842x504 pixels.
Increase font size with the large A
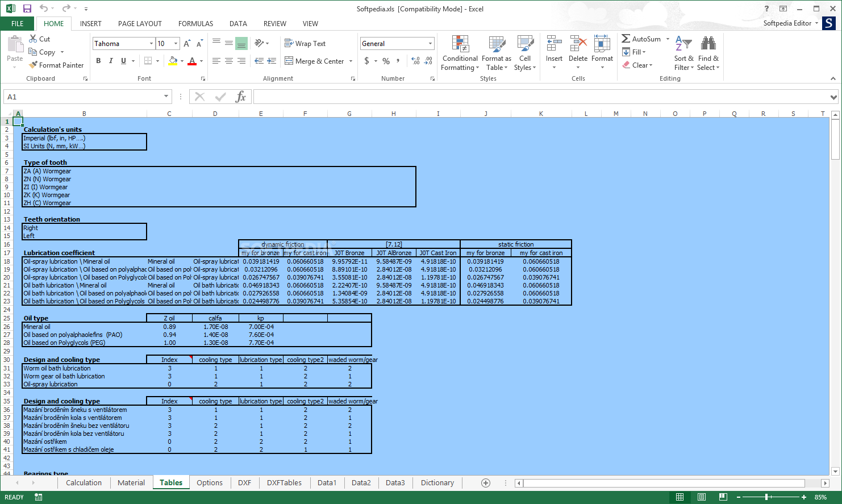(187, 43)
